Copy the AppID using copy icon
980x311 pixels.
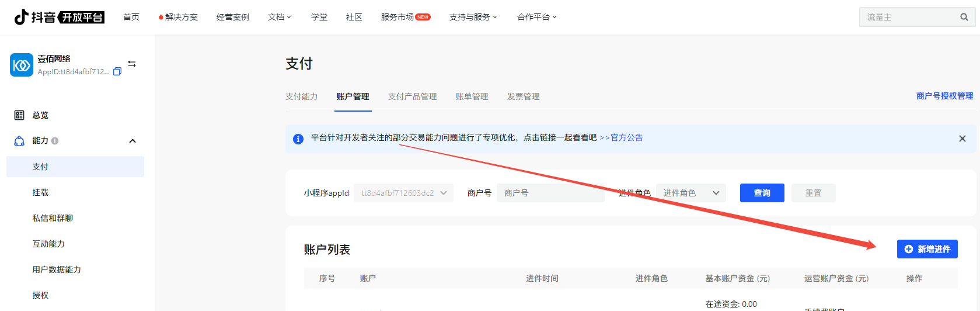pos(117,71)
